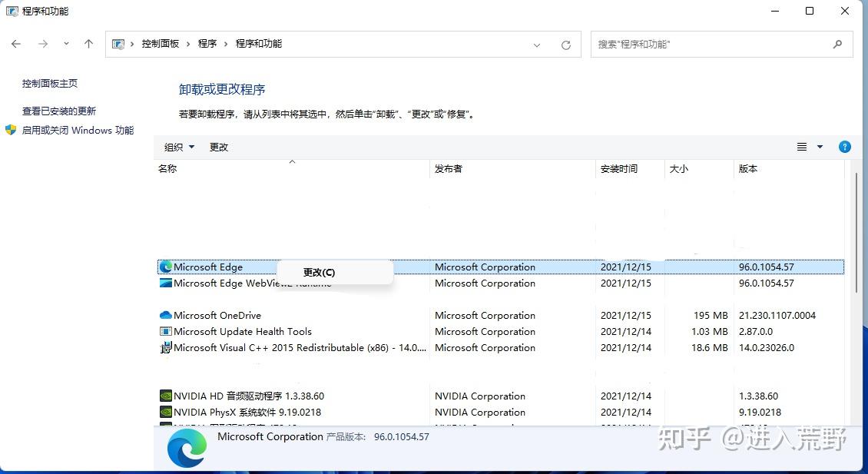The image size is (868, 474).
Task: Sort by the 版本 column header
Action: pos(790,169)
